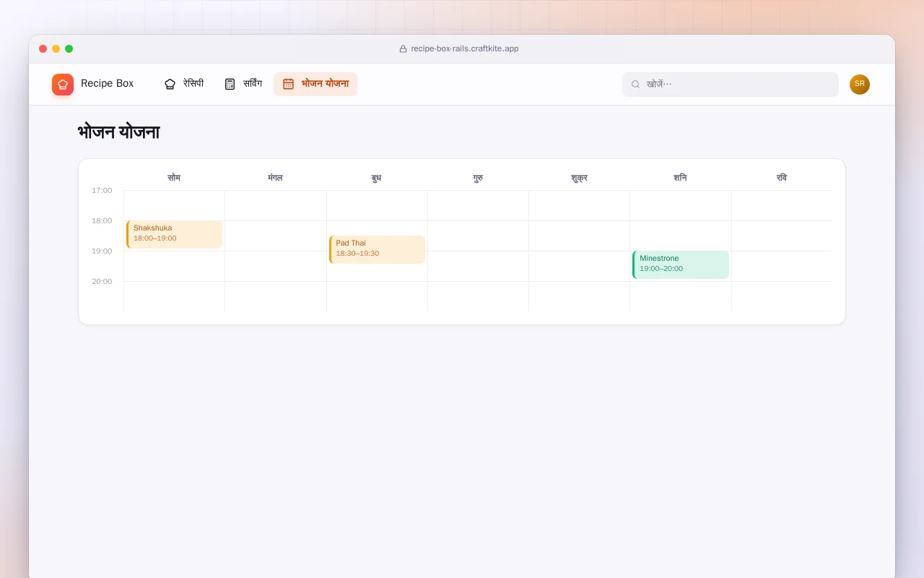Click the 18:30–19:30 time on Pad Thai
The height and width of the screenshot is (578, 924).
(357, 254)
